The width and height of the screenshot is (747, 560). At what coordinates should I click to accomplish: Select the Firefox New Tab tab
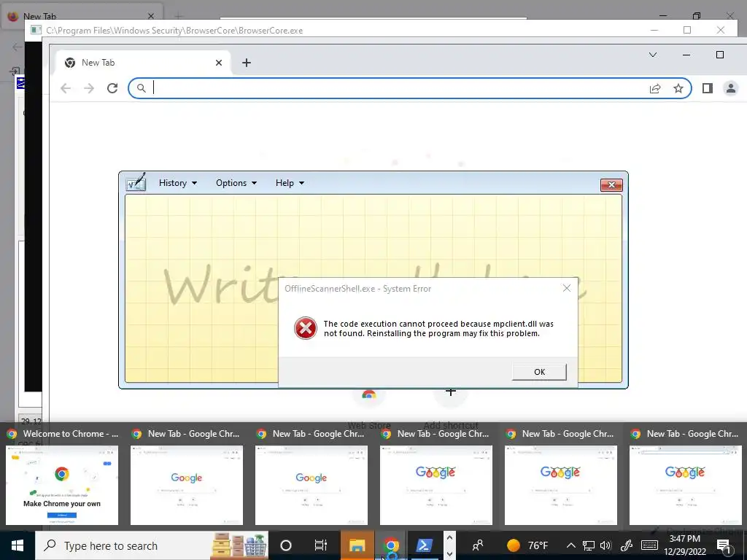click(82, 16)
